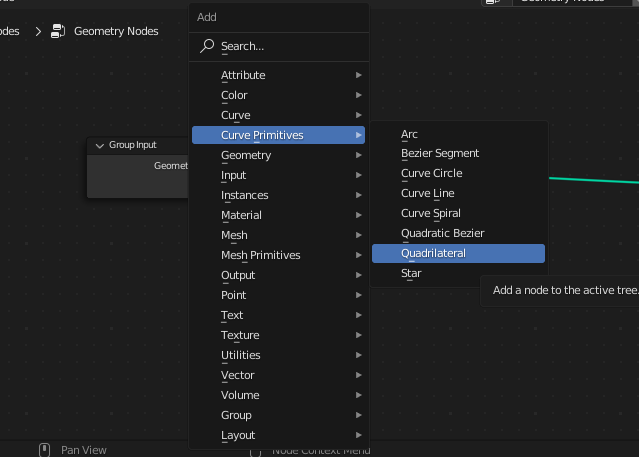Open the Text submenu

click(279, 315)
